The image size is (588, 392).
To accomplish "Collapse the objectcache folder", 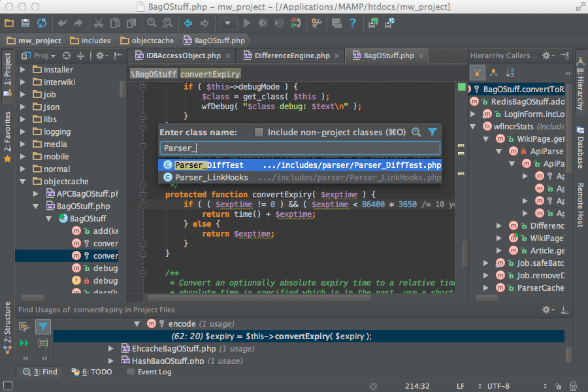I will pos(22,181).
